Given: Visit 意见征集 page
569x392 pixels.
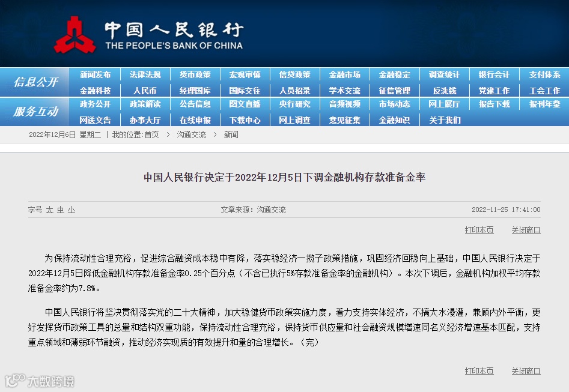Looking at the screenshot, I should pos(345,120).
